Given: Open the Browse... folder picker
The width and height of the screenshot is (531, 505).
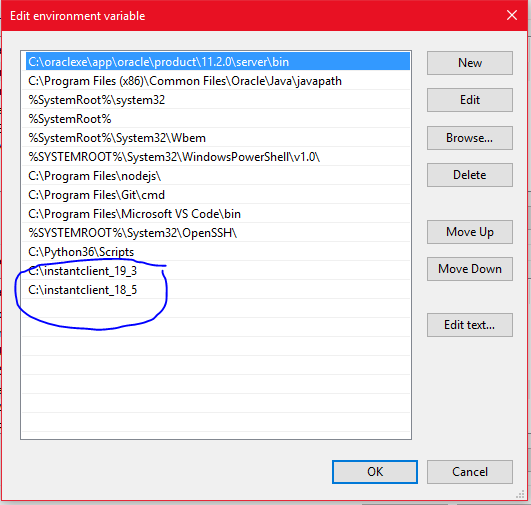Looking at the screenshot, I should (x=470, y=138).
